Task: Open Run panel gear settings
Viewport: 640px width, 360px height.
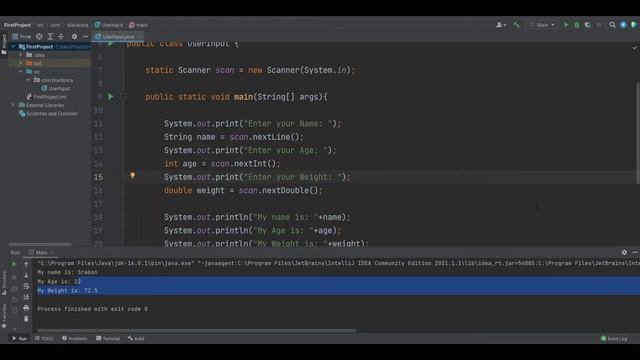Action: coord(624,253)
